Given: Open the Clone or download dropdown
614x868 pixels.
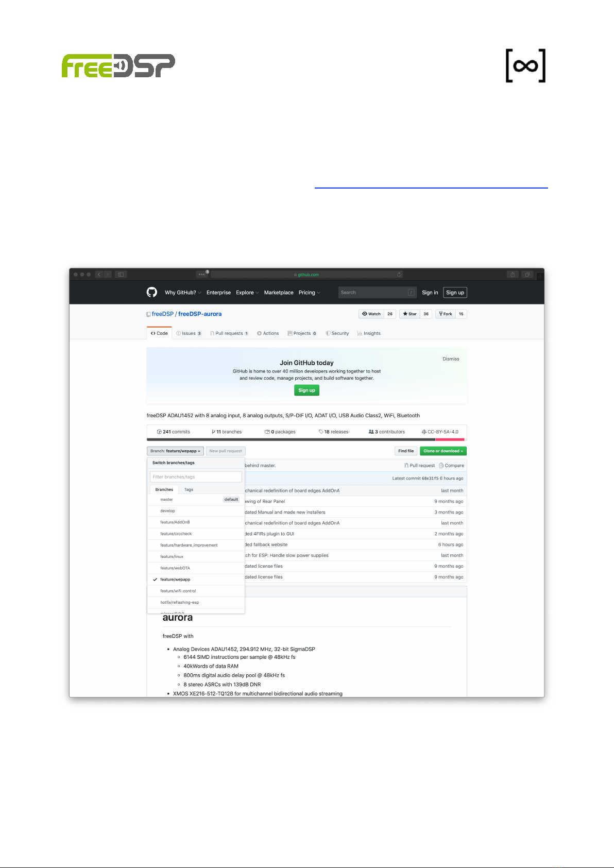Looking at the screenshot, I should coord(443,451).
